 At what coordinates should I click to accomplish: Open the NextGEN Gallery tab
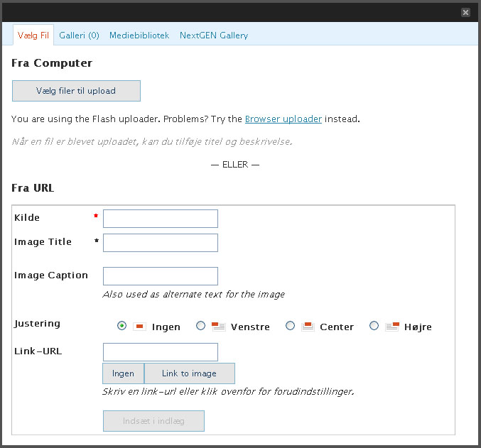click(214, 35)
